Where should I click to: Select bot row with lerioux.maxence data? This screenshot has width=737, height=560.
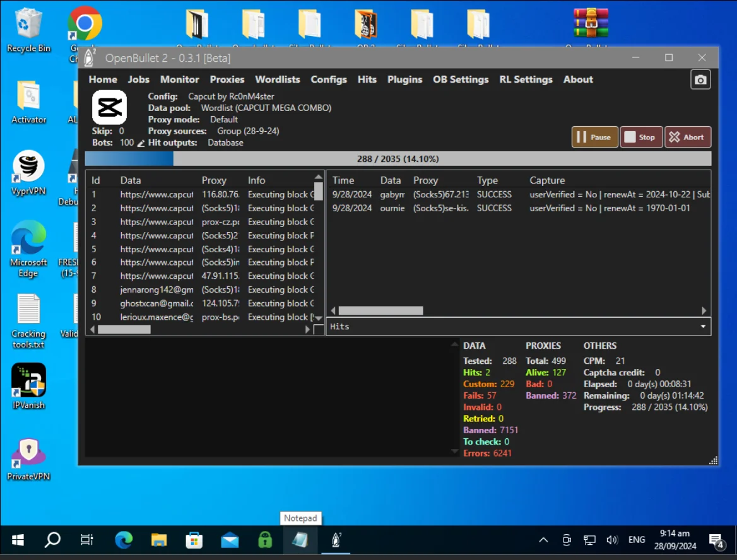pos(202,317)
